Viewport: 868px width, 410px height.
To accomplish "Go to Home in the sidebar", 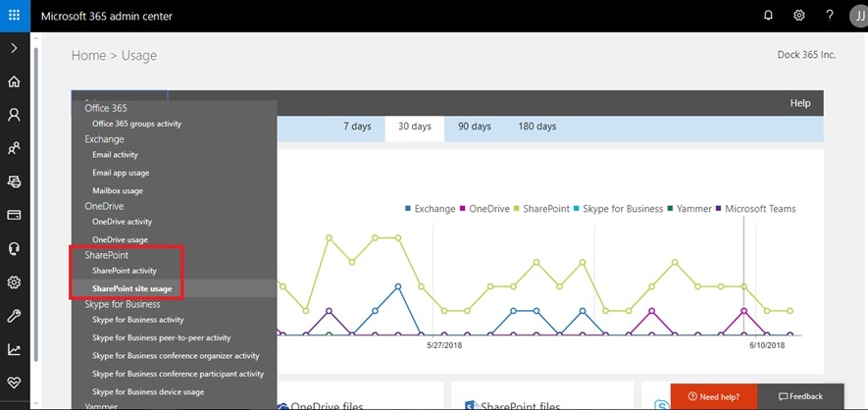I will [15, 81].
